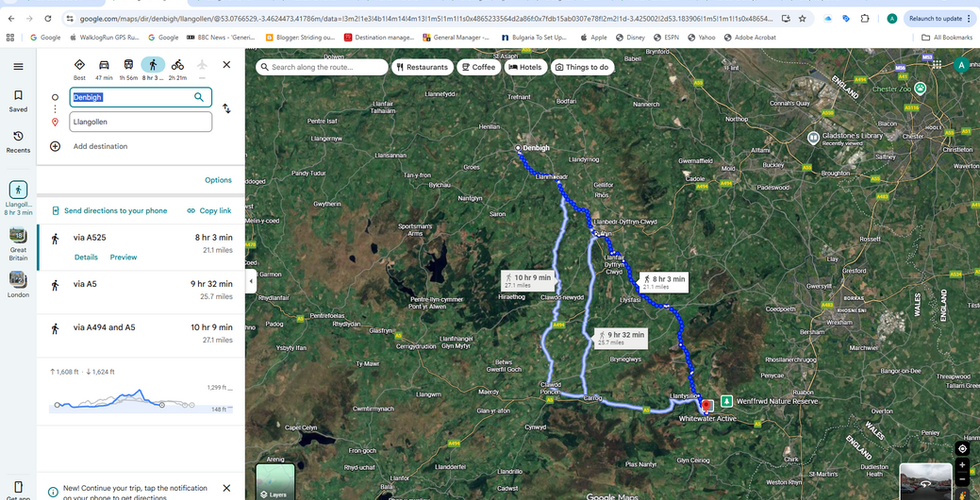Filter by Things to do

[x=582, y=67]
